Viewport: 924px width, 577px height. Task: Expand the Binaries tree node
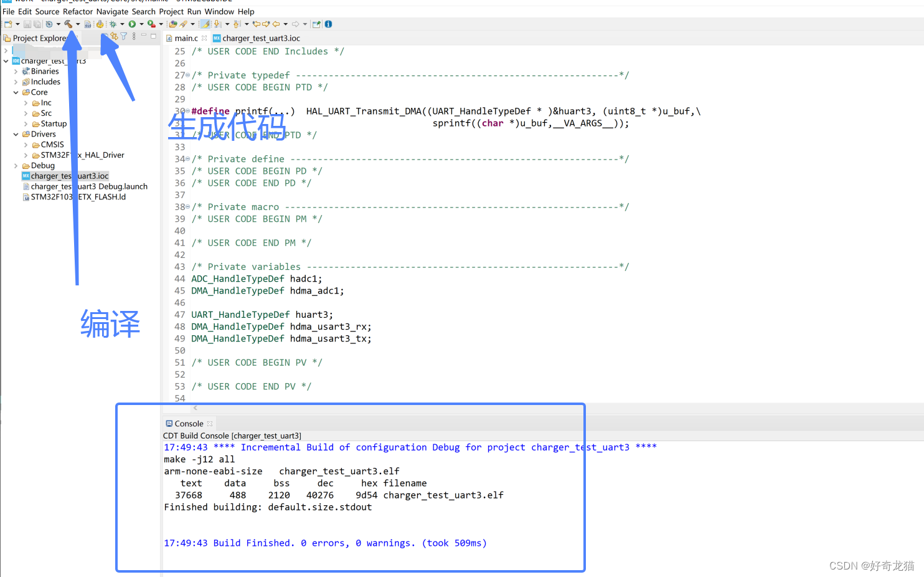coord(16,72)
